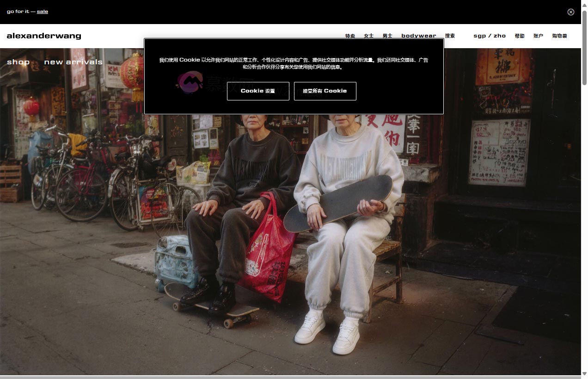The width and height of the screenshot is (588, 379).
Task: Open the 购物袋 shopping bag
Action: (x=559, y=36)
